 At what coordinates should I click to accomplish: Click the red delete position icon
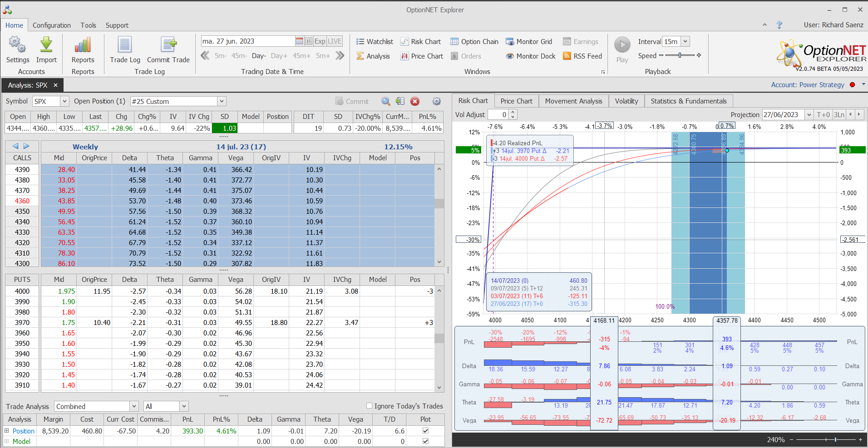click(415, 102)
